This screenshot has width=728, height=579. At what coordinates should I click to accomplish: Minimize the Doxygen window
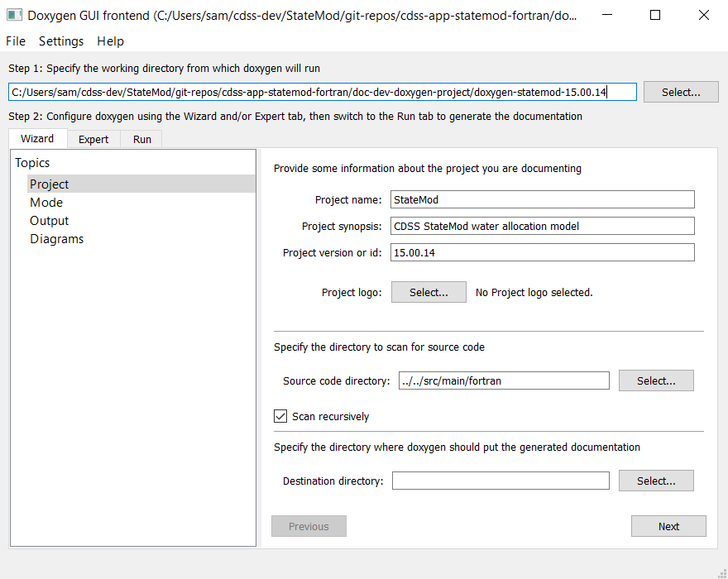pos(607,15)
